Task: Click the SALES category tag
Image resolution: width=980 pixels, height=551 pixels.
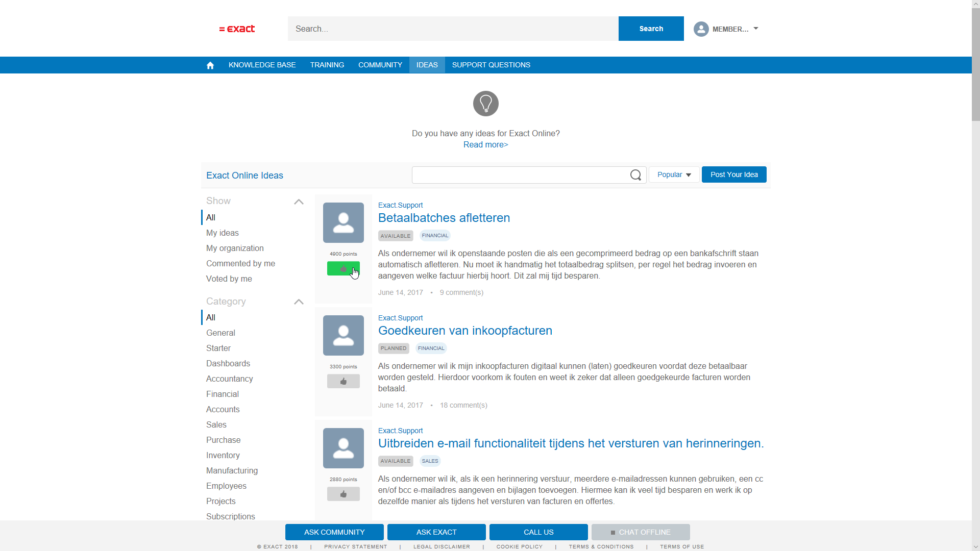Action: coord(430,461)
